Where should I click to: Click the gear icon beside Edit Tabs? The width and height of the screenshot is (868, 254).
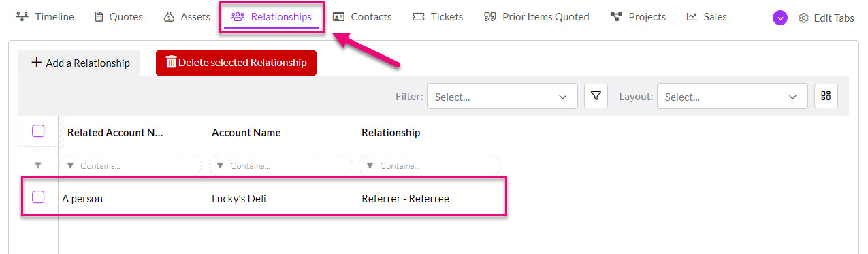[x=803, y=18]
